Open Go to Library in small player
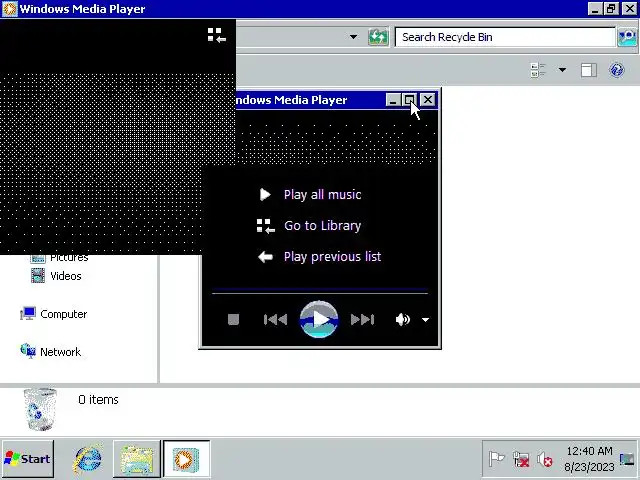 pyautogui.click(x=309, y=226)
